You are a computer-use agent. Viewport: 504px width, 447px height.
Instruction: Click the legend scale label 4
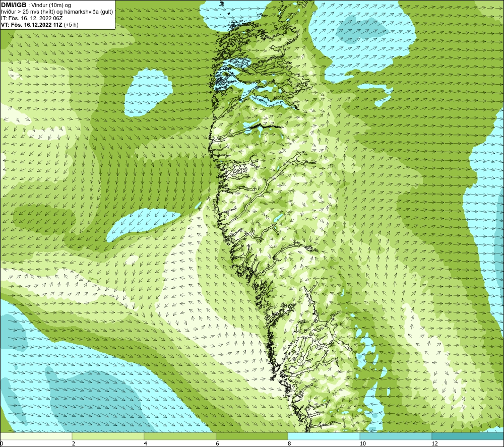point(146,443)
